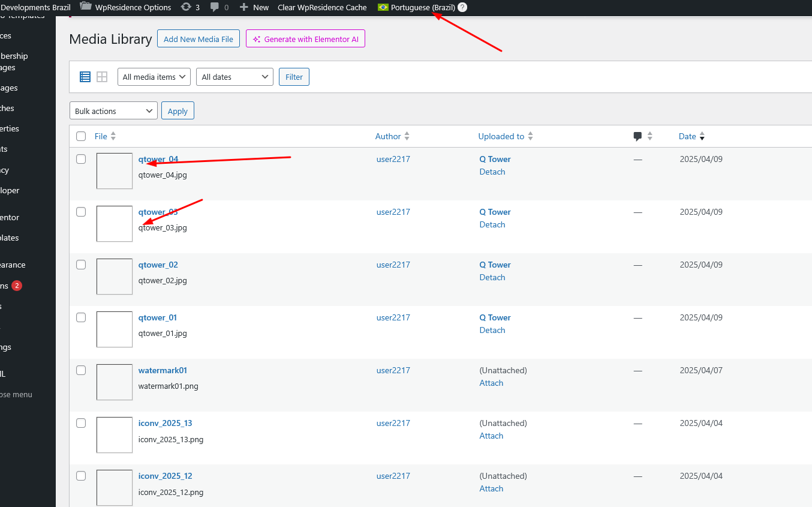The image size is (812, 507).
Task: Open Developments Brazil site menu
Action: click(35, 7)
